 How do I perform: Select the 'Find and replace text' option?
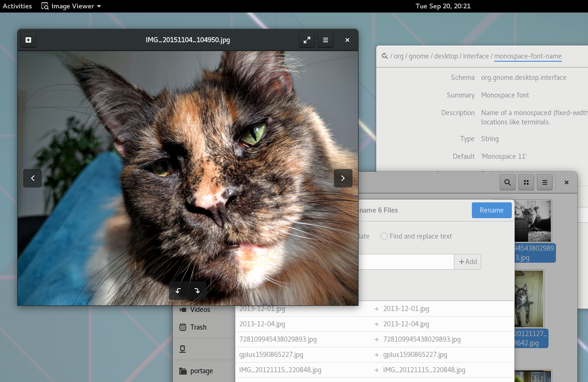pyautogui.click(x=384, y=236)
